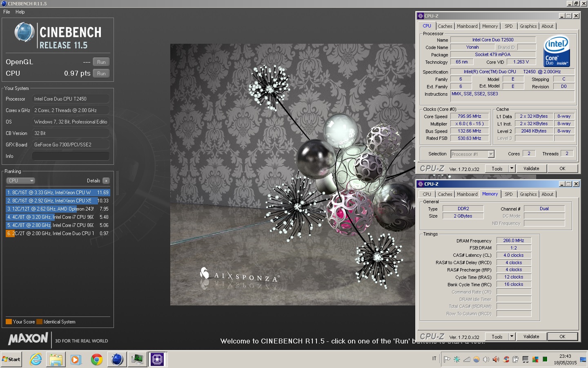Open the CCleaner tray icon

pyautogui.click(x=506, y=359)
